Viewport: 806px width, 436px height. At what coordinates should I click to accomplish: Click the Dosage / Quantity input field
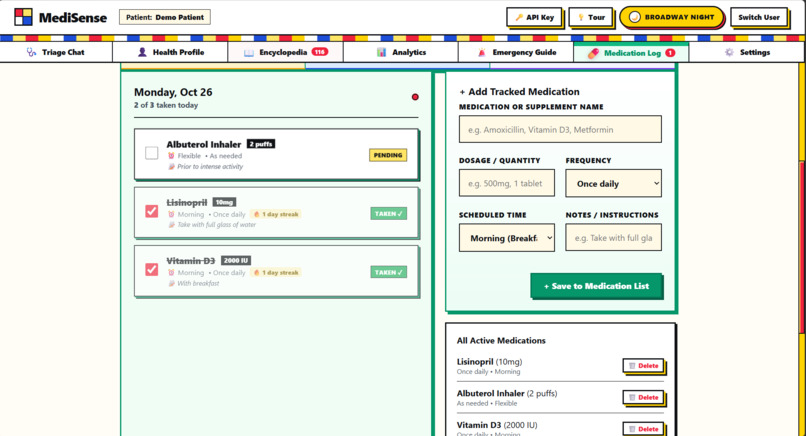pyautogui.click(x=507, y=183)
